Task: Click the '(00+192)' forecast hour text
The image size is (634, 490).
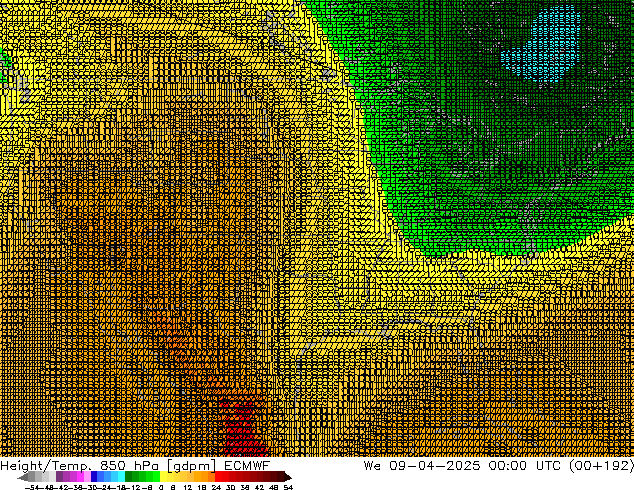Action: pyautogui.click(x=602, y=465)
